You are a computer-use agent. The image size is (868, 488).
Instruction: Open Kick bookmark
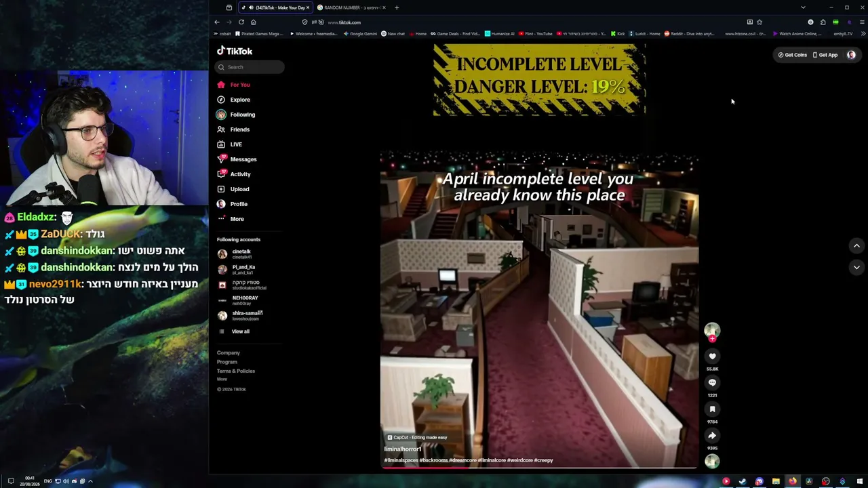[618, 33]
